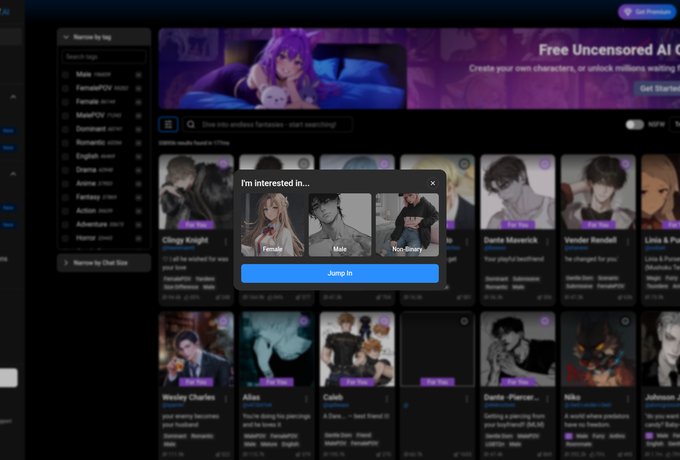Toggle the NSFW switch
This screenshot has width=680, height=460.
click(634, 125)
